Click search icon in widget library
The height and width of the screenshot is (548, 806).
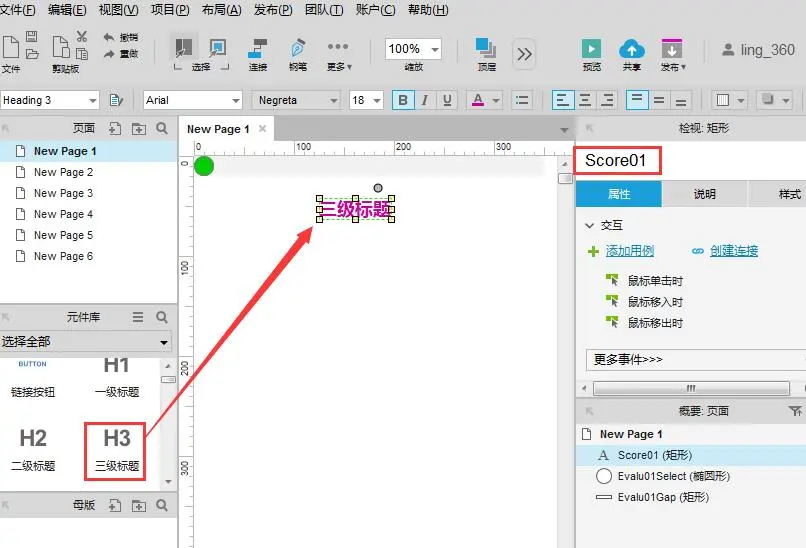162,317
